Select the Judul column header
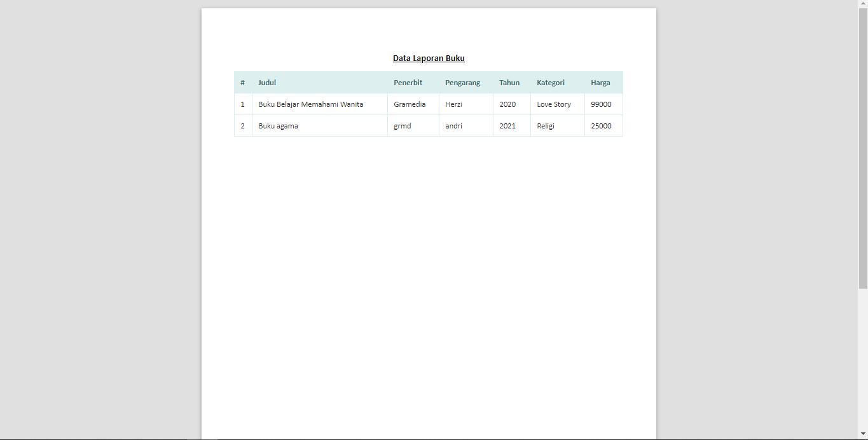This screenshot has height=440, width=868. [267, 82]
